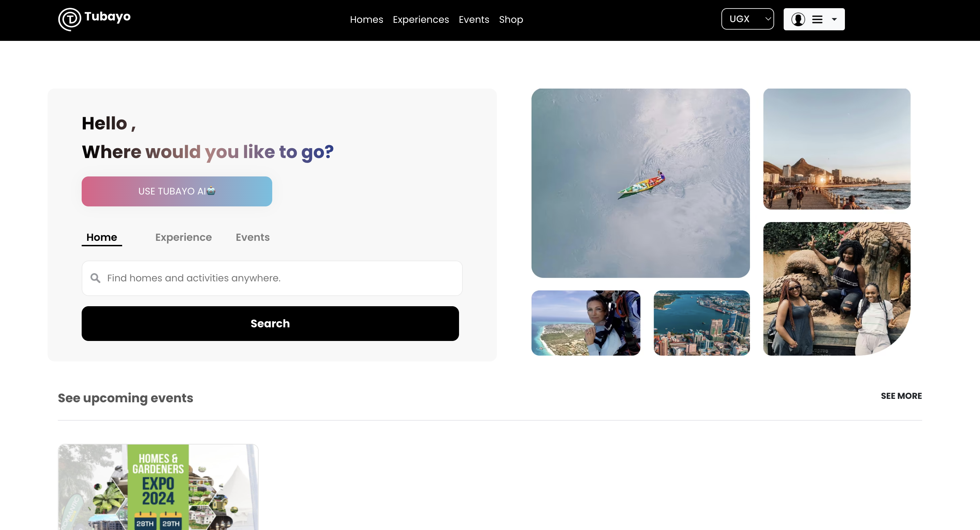Click the robot emoji on Tubayo AI button
This screenshot has height=530, width=980.
pos(211,191)
